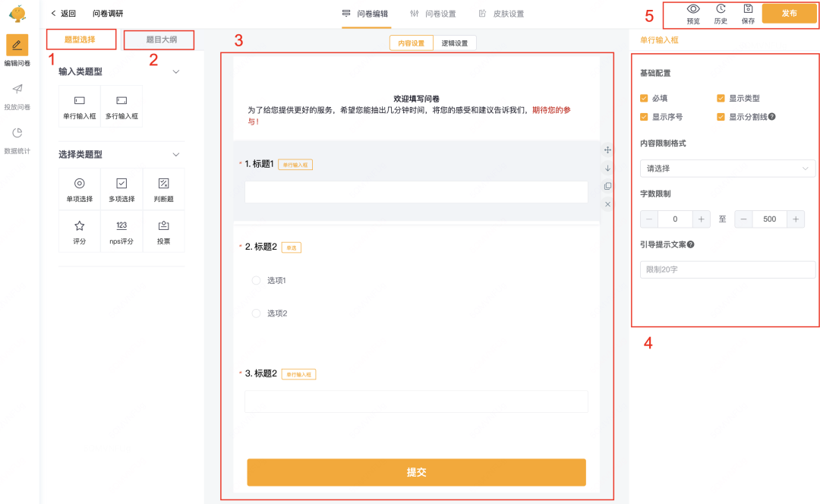Open the 逻辑设置 tab

click(x=455, y=43)
